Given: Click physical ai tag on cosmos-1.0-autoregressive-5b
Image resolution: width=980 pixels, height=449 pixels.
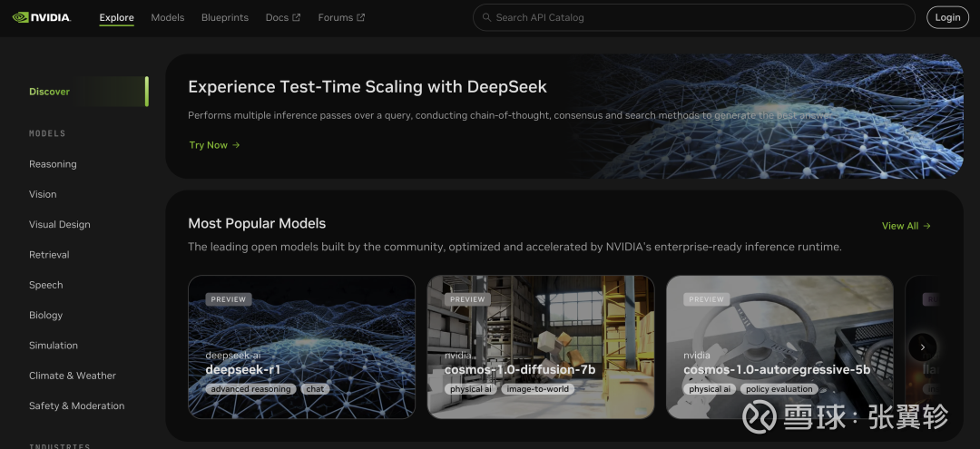Looking at the screenshot, I should (710, 389).
